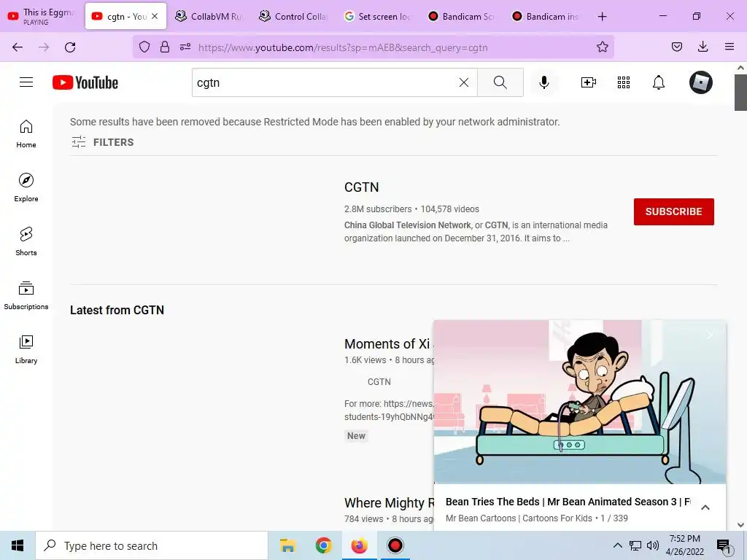The width and height of the screenshot is (747, 560).
Task: Open the FILTERS options
Action: pyautogui.click(x=102, y=142)
